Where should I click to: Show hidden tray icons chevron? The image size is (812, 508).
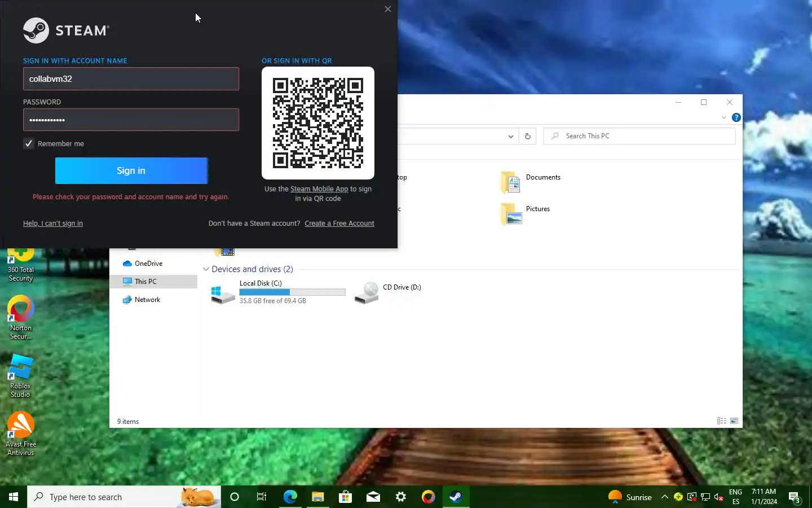[665, 497]
